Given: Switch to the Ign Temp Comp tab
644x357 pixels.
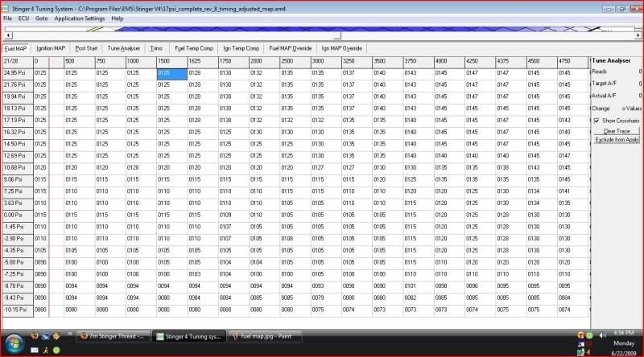Looking at the screenshot, I should coord(241,48).
